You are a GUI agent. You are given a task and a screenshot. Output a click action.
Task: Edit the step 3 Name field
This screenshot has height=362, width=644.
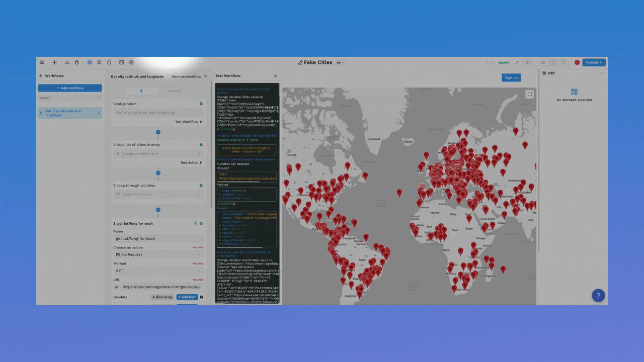[158, 238]
